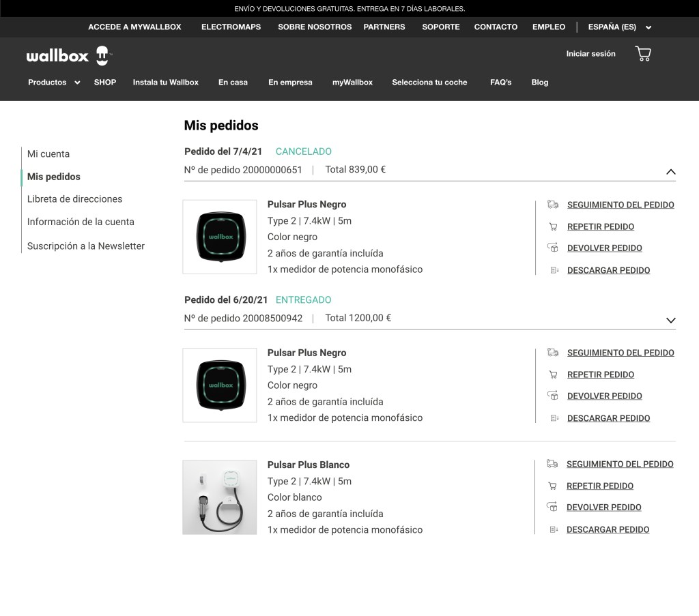The width and height of the screenshot is (699, 616).
Task: Click truck icon for the cancelled order tracking
Action: pos(553,205)
